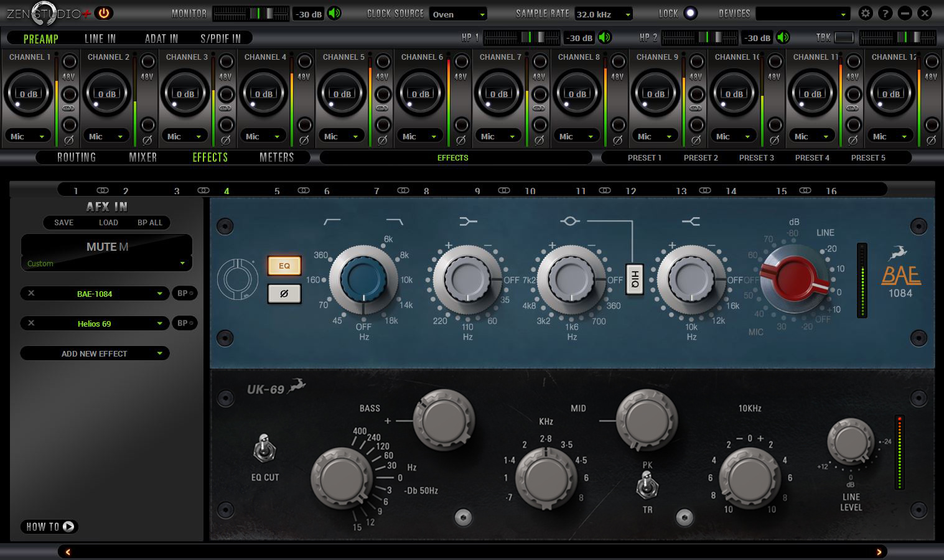Click the Helios Bass boost knob

(x=444, y=420)
